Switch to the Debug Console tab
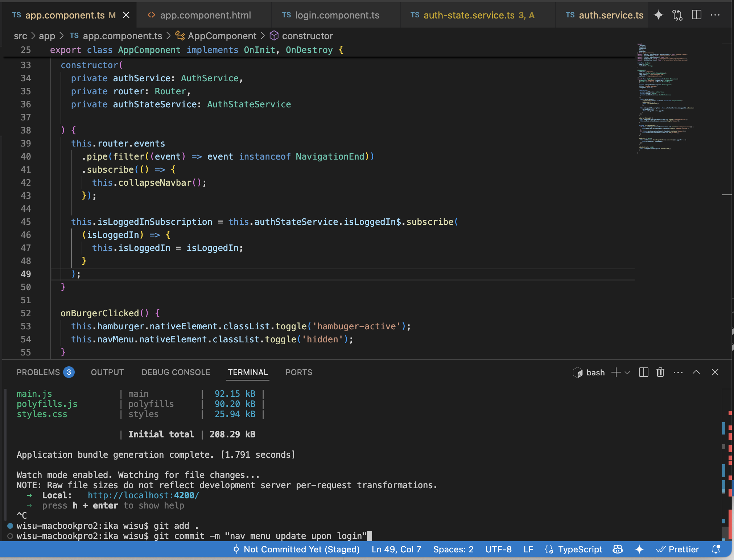This screenshot has height=560, width=734. coord(176,372)
